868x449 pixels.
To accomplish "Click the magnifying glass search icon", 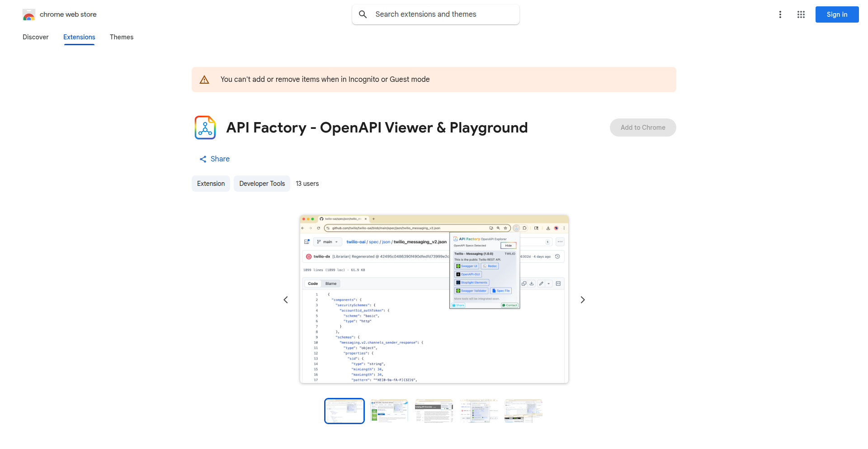I will tap(363, 14).
